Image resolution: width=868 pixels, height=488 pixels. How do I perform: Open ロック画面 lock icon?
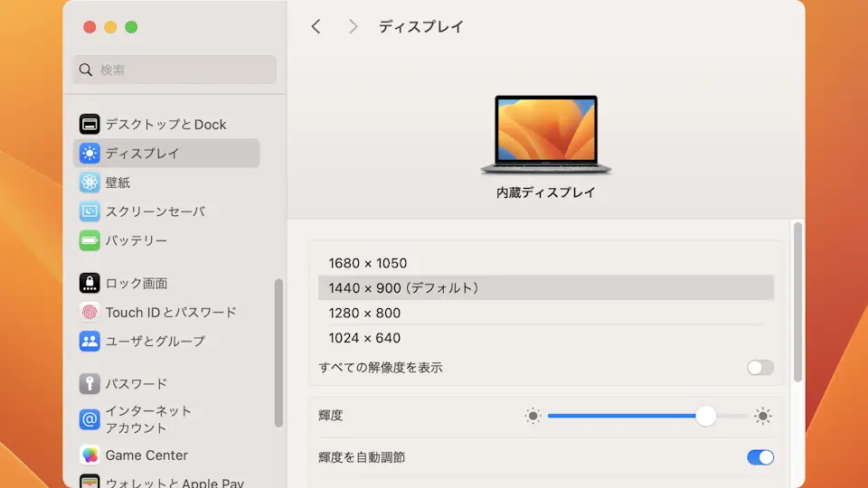(x=90, y=283)
